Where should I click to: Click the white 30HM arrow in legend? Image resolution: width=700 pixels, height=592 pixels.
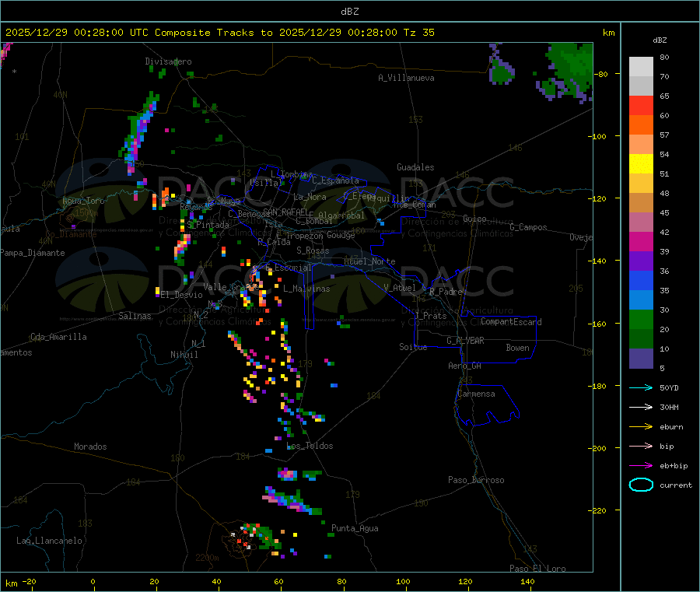641,407
